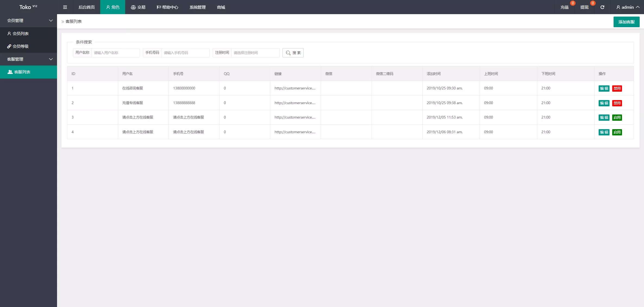Image resolution: width=644 pixels, height=307 pixels.
Task: Click the 用户名称 input field
Action: pos(115,53)
